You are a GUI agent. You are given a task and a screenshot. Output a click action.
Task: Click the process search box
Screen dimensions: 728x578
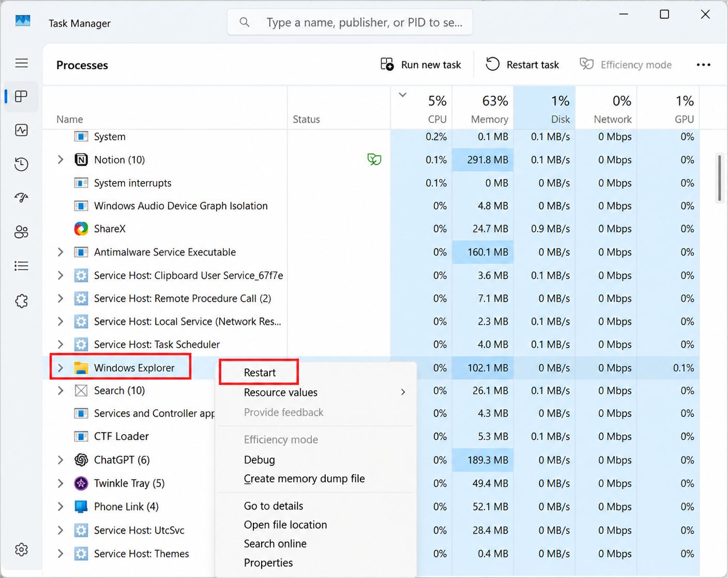(350, 23)
